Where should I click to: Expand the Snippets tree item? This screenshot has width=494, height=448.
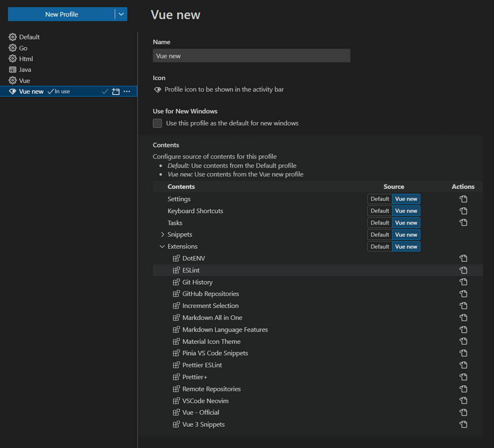pos(163,234)
